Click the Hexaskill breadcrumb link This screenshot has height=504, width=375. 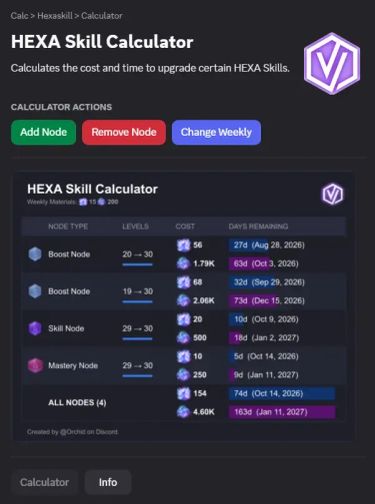click(x=55, y=16)
